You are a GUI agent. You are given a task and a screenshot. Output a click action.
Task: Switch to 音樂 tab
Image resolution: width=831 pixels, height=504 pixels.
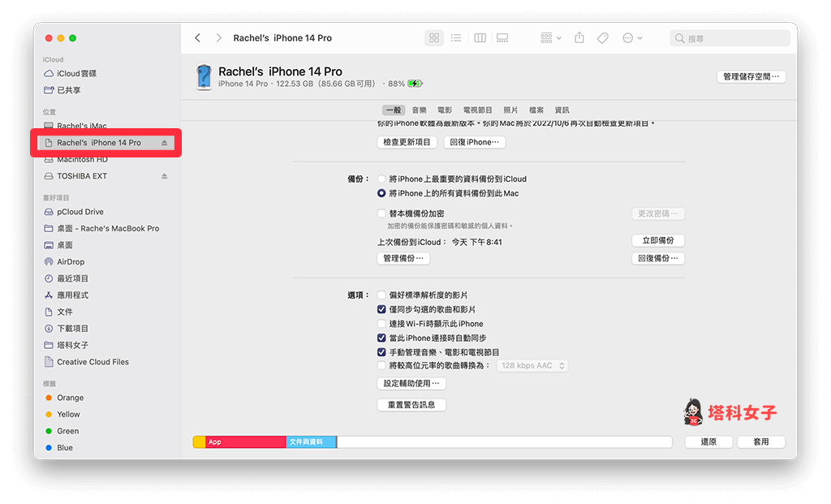420,110
